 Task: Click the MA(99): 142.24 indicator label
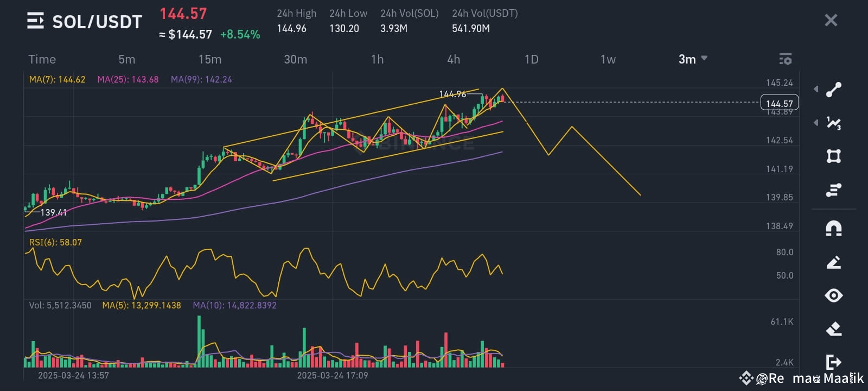(201, 79)
